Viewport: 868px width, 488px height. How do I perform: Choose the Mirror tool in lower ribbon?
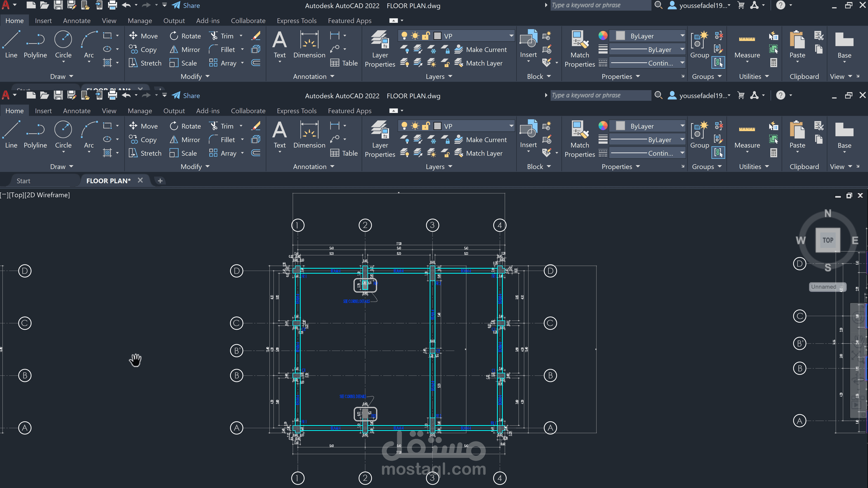pos(185,139)
